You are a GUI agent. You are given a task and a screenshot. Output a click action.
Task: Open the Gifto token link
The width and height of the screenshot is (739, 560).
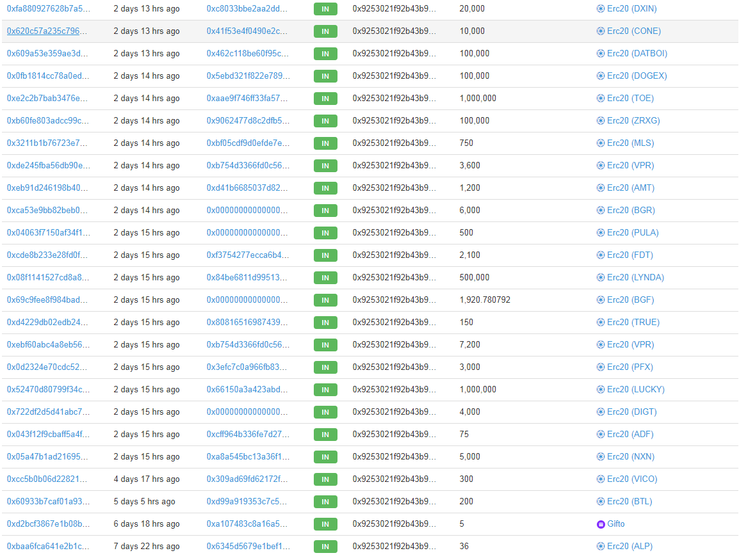click(615, 524)
